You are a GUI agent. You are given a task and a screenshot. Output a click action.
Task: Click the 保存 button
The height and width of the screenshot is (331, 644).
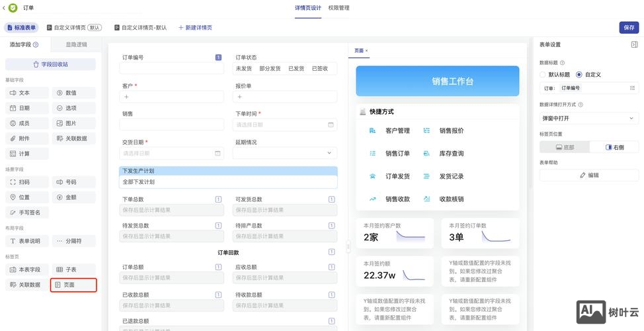tap(629, 28)
